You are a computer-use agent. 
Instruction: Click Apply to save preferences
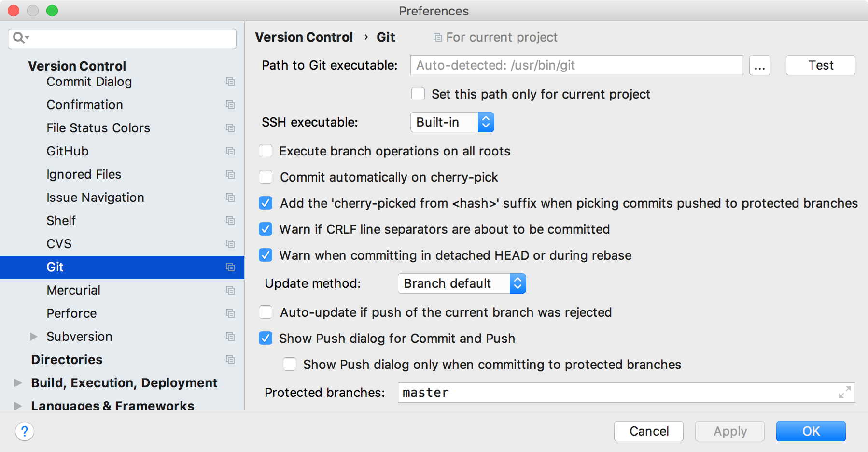729,431
